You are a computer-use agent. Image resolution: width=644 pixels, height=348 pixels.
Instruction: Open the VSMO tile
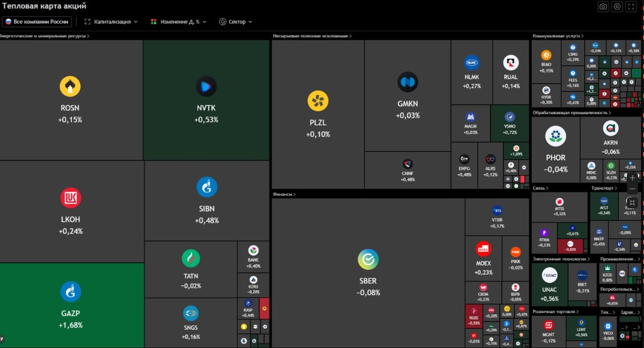[x=510, y=123]
